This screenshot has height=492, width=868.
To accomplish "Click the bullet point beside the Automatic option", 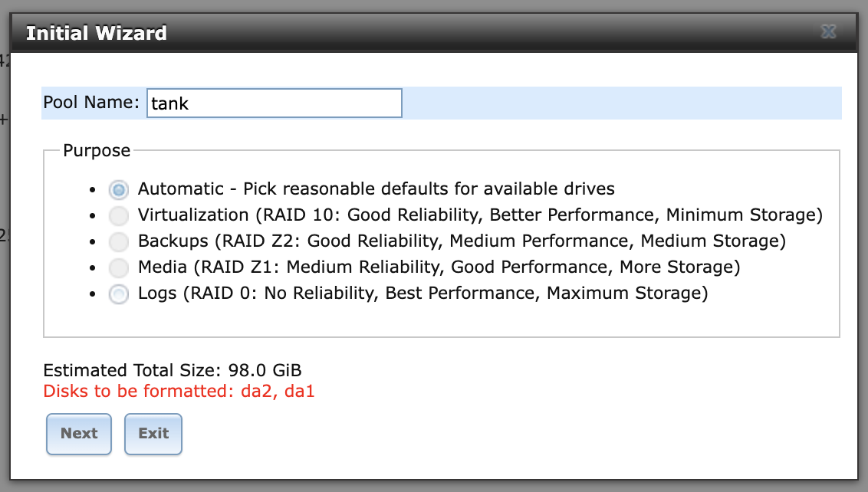I will click(93, 189).
